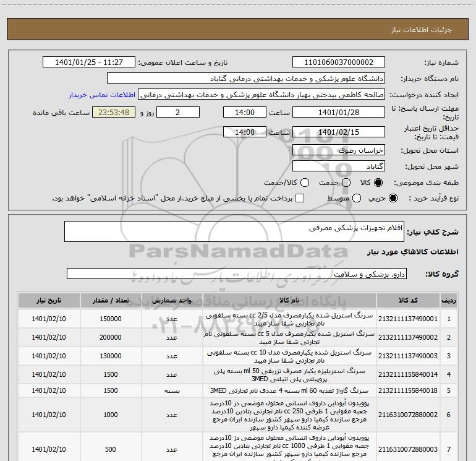
Task: Click the request creator field صالحه کاظمی
Action: click(x=261, y=95)
